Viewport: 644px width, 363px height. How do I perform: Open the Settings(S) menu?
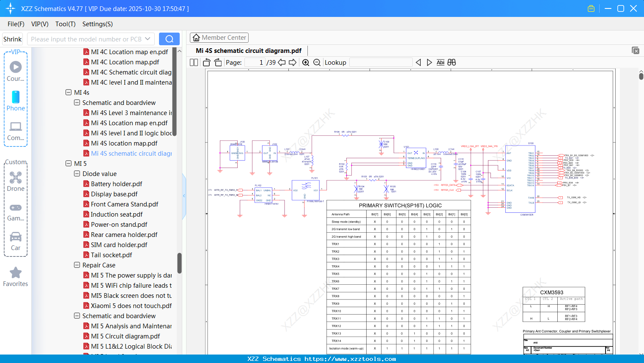(x=97, y=24)
